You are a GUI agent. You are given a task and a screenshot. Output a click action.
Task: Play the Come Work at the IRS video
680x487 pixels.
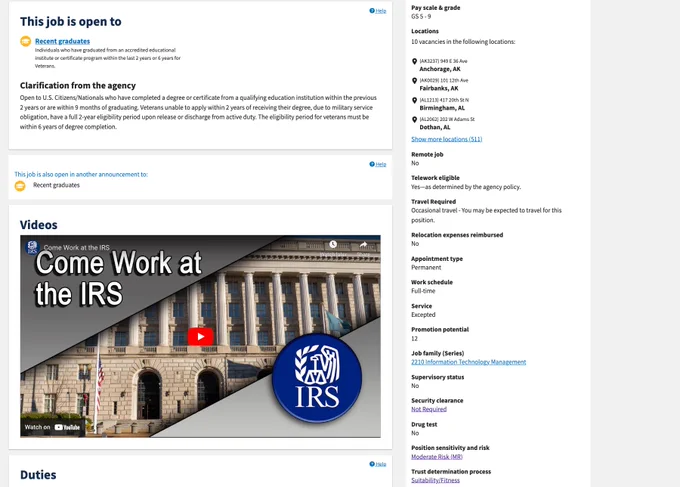pyautogui.click(x=200, y=337)
